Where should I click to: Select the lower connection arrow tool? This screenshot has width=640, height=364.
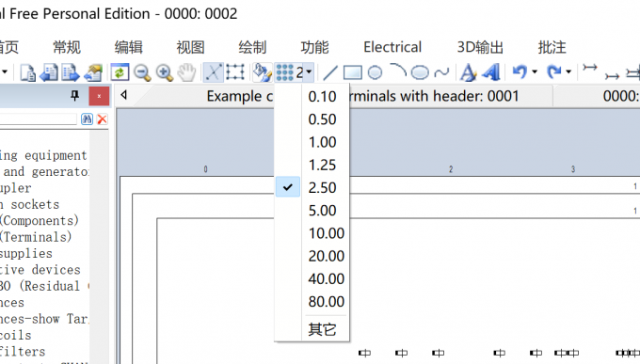pos(612,76)
